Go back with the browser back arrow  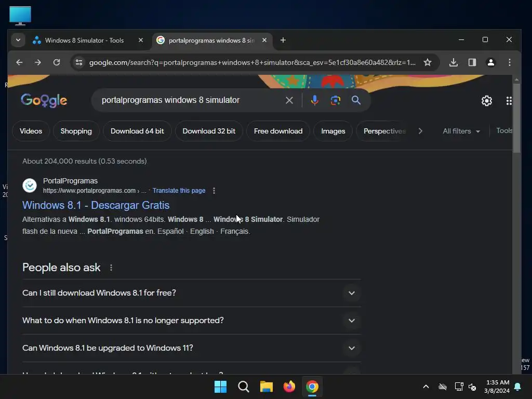[x=19, y=62]
